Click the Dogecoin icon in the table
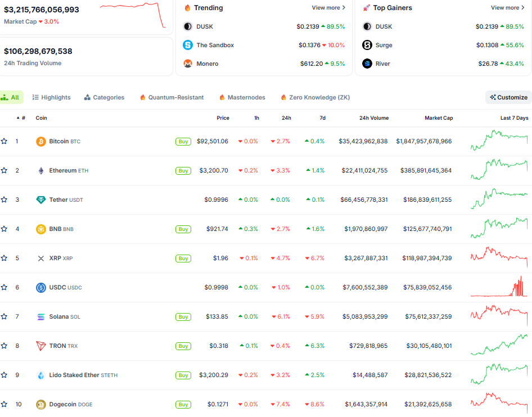 coord(40,404)
